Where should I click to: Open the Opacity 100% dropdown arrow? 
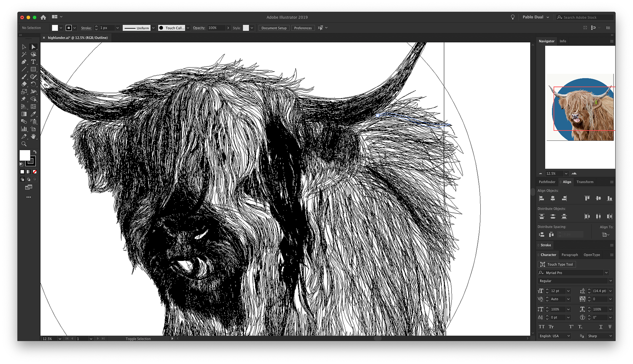pyautogui.click(x=228, y=28)
